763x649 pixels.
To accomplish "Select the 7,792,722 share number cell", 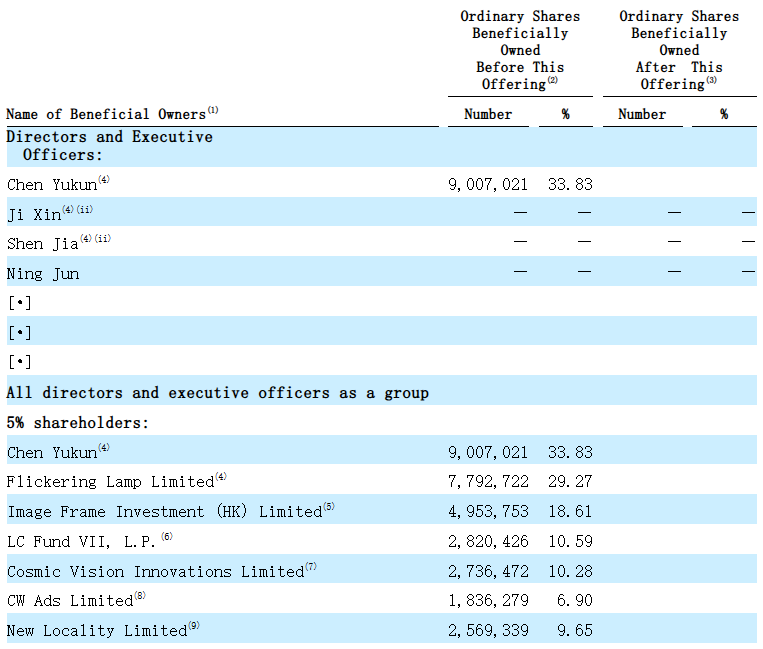I will click(x=488, y=482).
